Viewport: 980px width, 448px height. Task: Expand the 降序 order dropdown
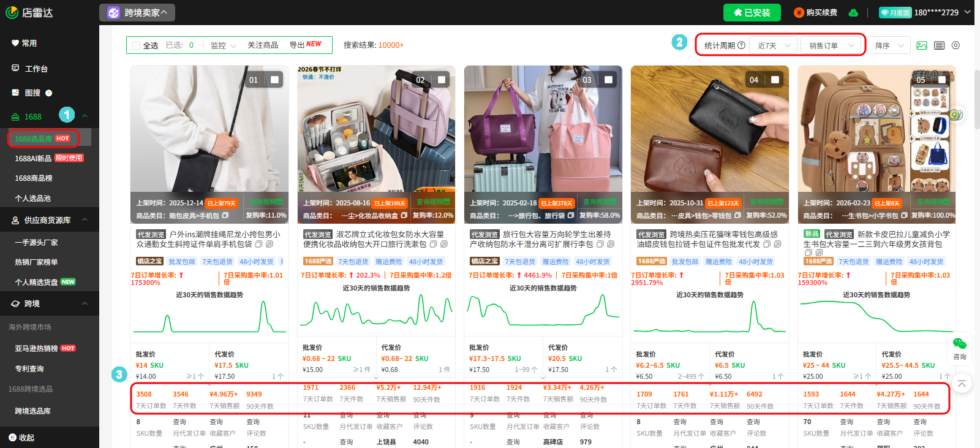tap(889, 45)
